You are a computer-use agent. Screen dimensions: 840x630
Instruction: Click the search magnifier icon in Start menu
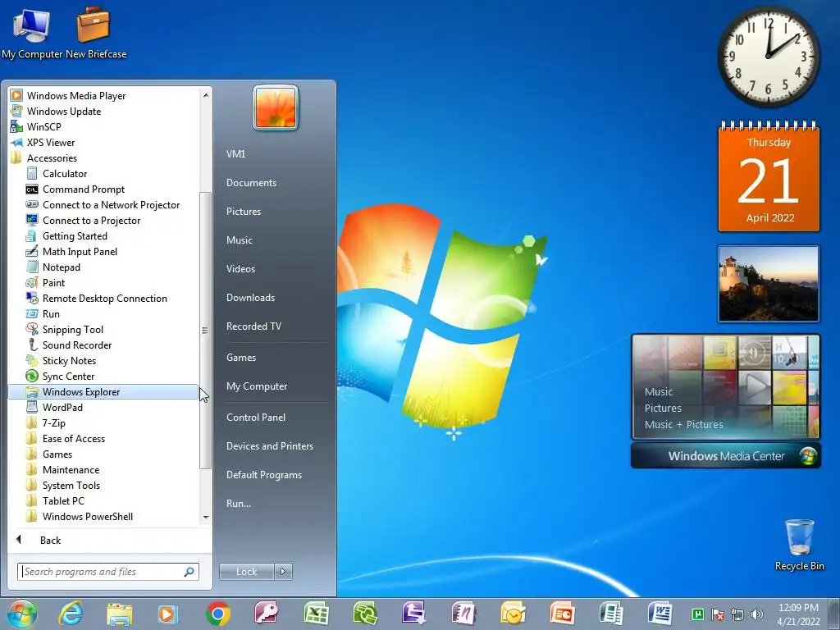189,572
